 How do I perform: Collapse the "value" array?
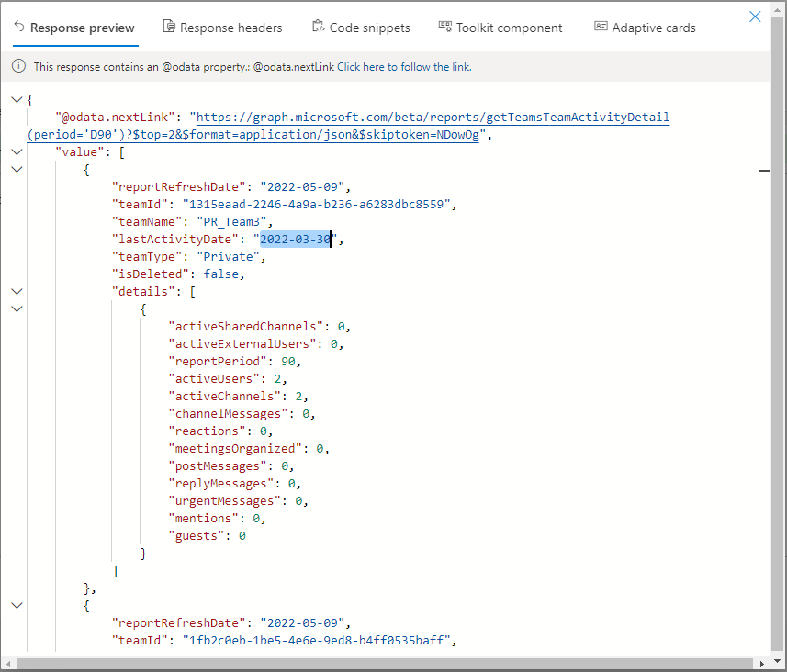17,151
